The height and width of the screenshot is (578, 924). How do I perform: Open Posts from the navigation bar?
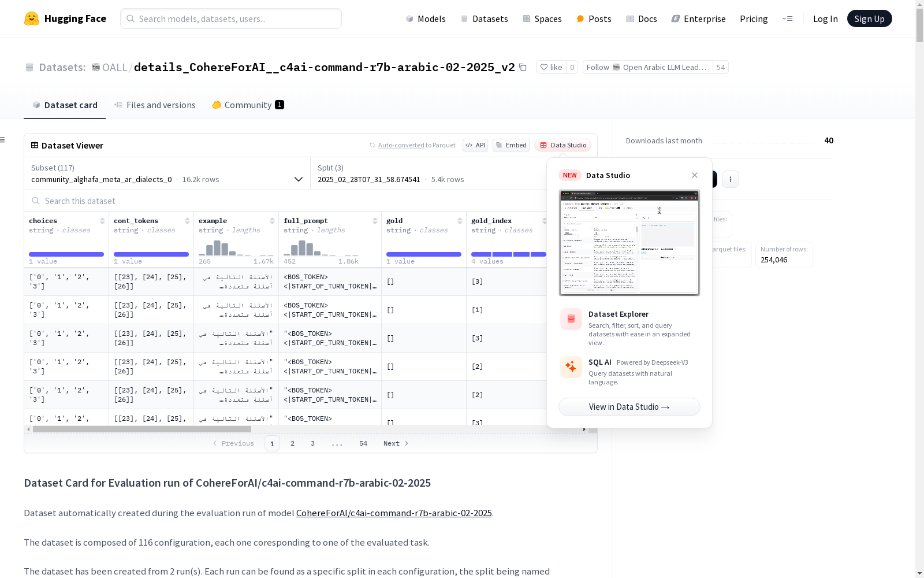pyautogui.click(x=594, y=18)
